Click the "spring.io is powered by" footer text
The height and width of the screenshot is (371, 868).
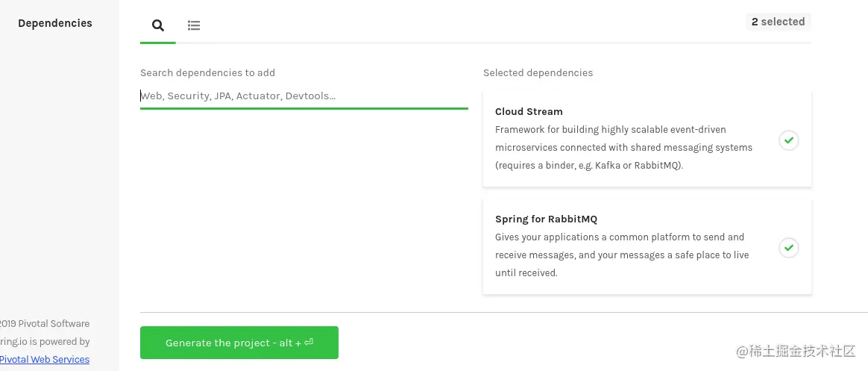(45, 341)
